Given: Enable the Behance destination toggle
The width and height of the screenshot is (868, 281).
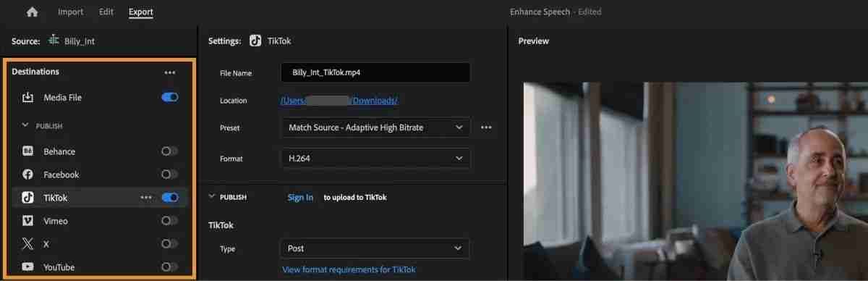Looking at the screenshot, I should point(170,151).
